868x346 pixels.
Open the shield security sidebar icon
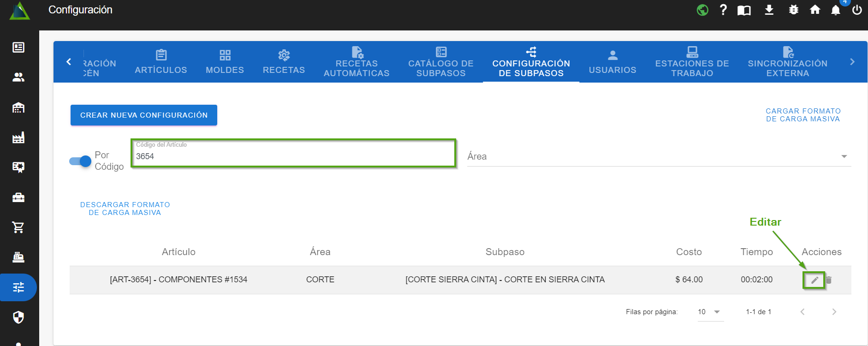(x=18, y=317)
